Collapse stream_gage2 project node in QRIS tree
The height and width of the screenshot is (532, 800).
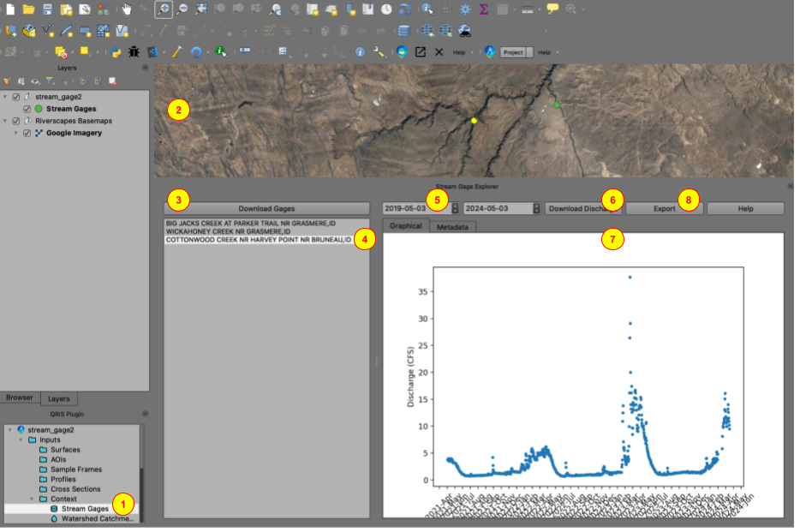pyautogui.click(x=9, y=430)
